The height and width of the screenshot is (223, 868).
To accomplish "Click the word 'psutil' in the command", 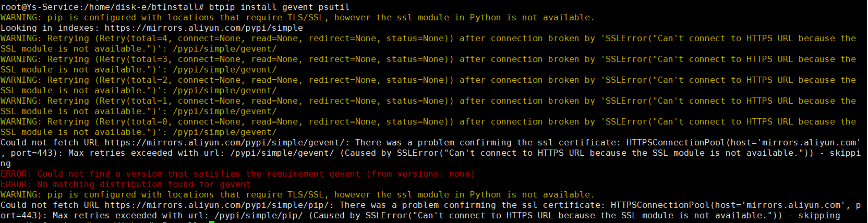I will coord(334,7).
